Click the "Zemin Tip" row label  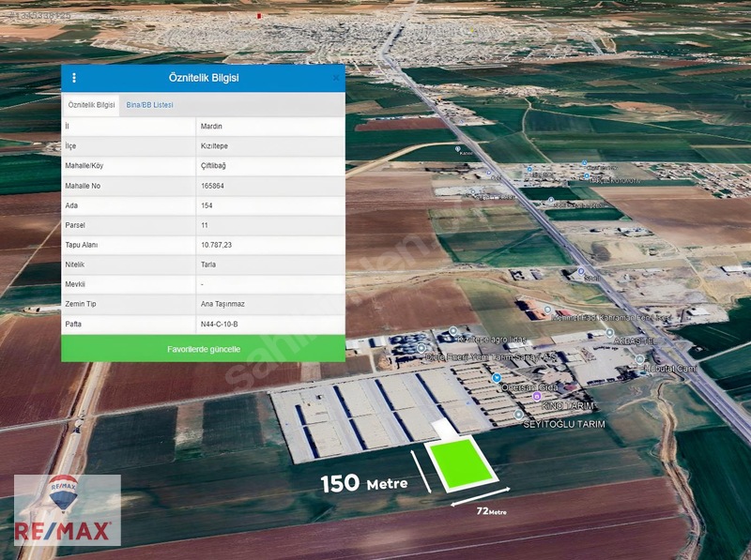[81, 304]
